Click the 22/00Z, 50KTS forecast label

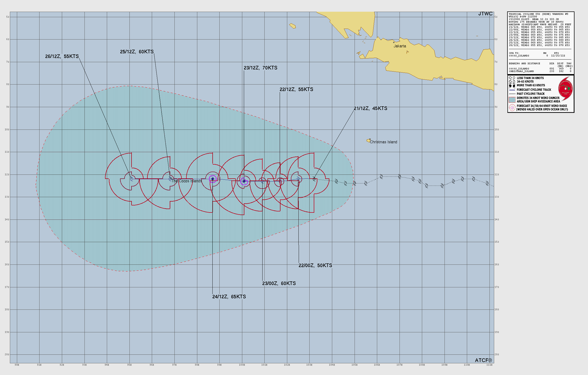coord(315,266)
